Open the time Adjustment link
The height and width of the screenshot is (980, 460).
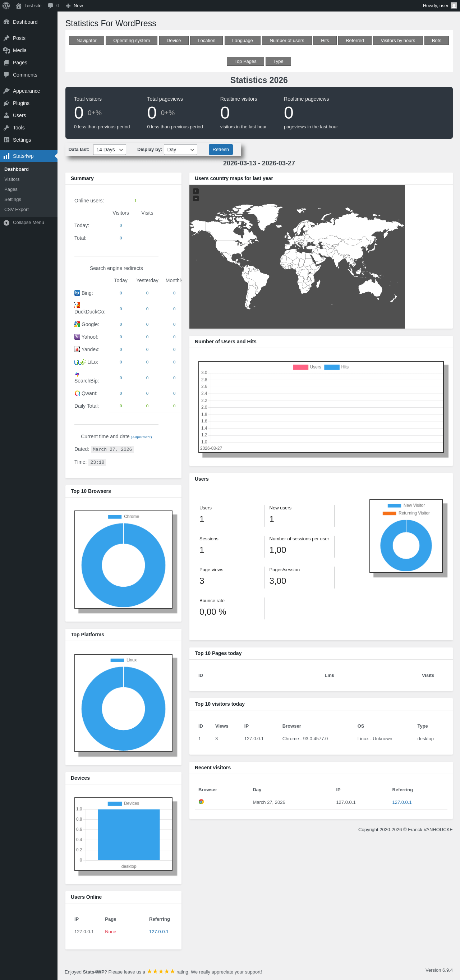click(141, 437)
